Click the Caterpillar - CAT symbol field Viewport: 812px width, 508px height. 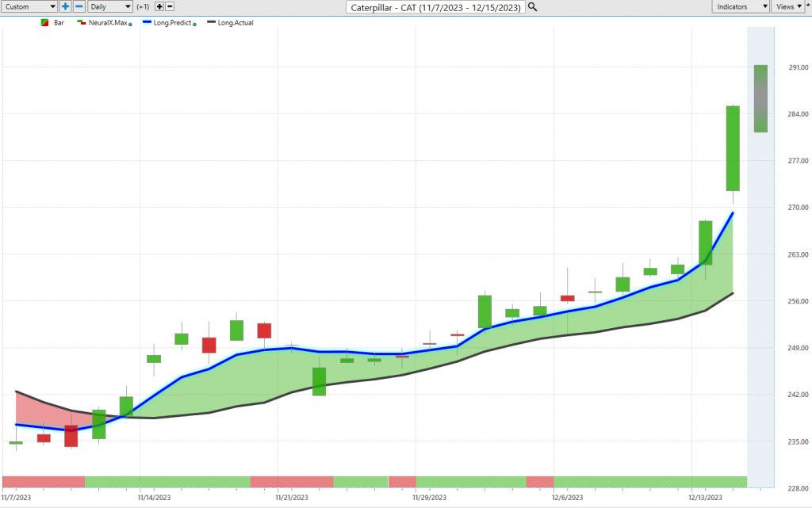(435, 7)
